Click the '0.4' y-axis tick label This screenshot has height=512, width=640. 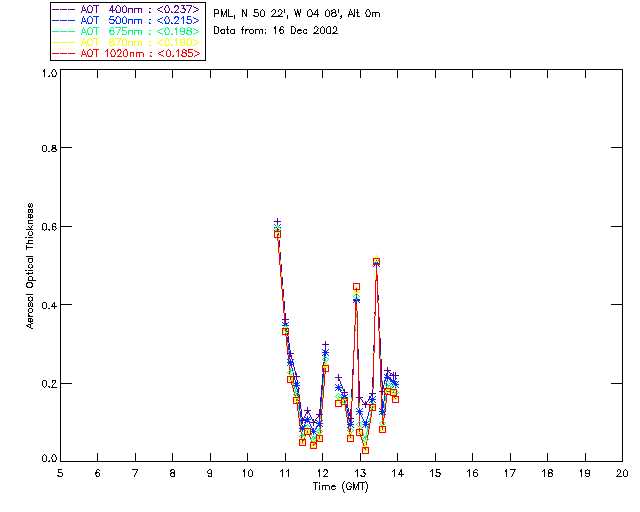point(49,305)
